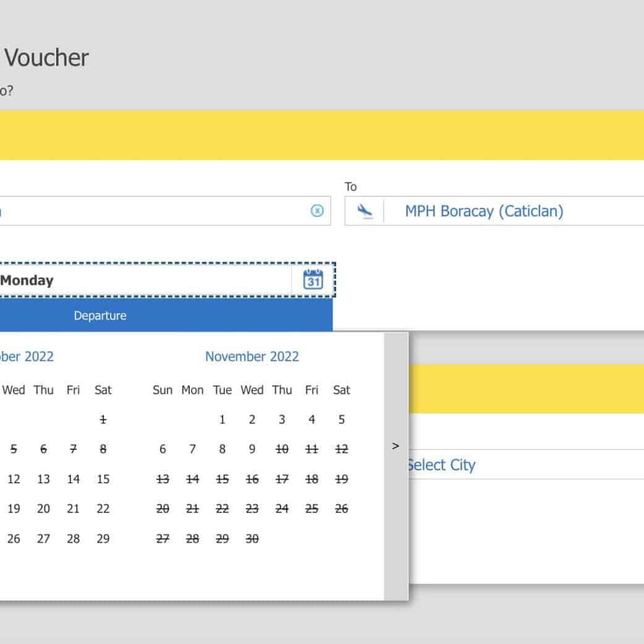644x644 pixels.
Task: Pick Saturday November 5
Action: [x=341, y=420]
